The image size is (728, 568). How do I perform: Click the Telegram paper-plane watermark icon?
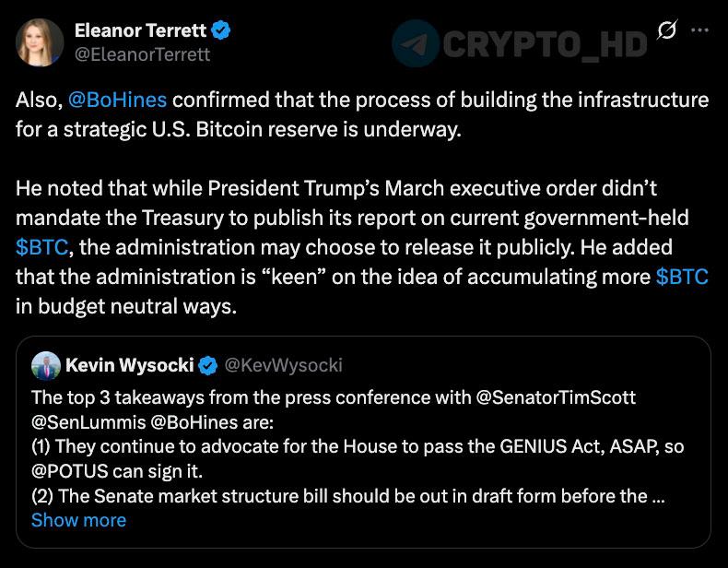(416, 43)
